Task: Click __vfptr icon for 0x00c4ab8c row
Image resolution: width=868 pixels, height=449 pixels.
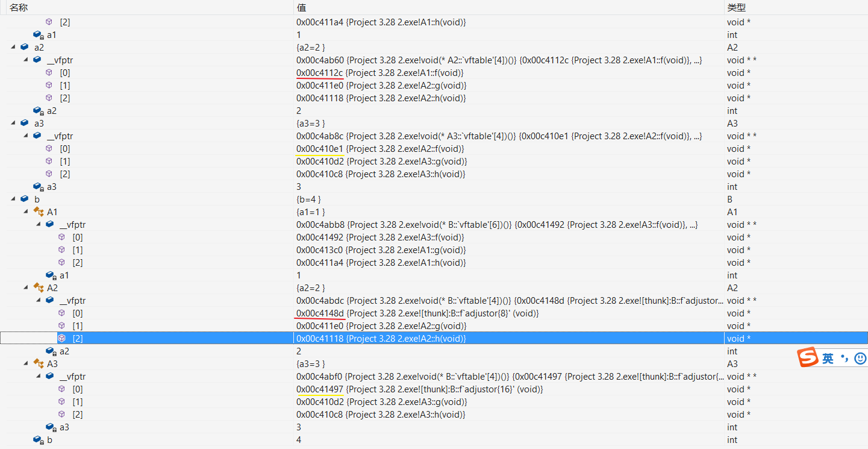Action: [37, 136]
